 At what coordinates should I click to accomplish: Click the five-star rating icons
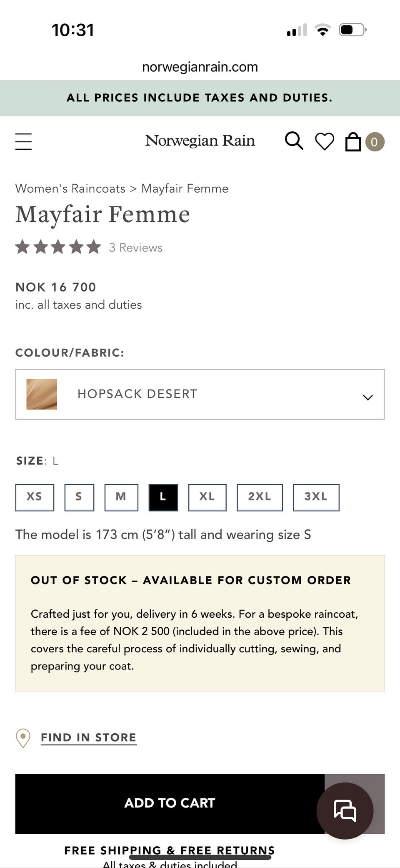click(x=58, y=247)
